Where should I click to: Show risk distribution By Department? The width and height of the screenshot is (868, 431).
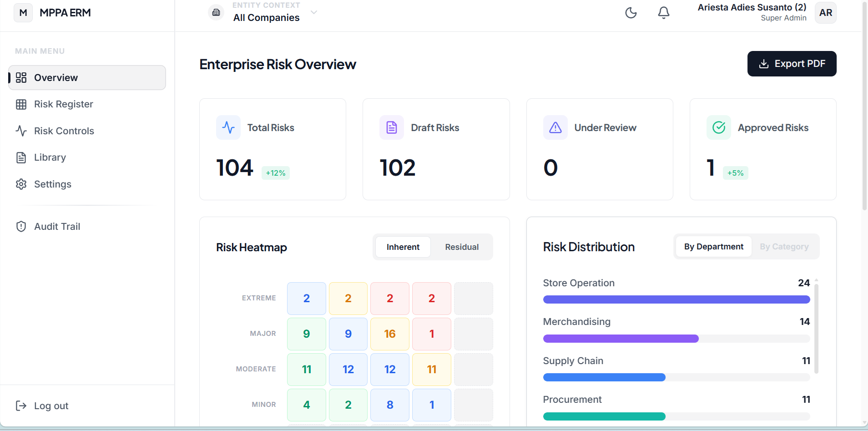pyautogui.click(x=714, y=247)
